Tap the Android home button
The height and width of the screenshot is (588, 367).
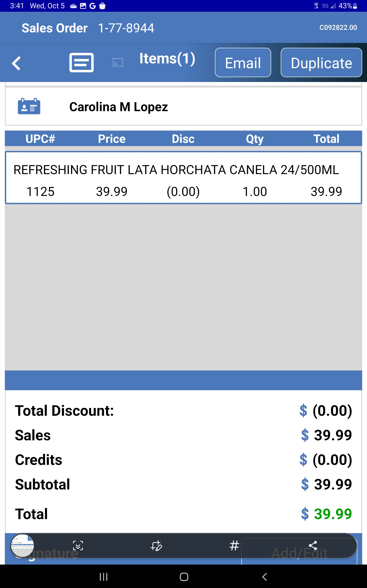pyautogui.click(x=184, y=577)
